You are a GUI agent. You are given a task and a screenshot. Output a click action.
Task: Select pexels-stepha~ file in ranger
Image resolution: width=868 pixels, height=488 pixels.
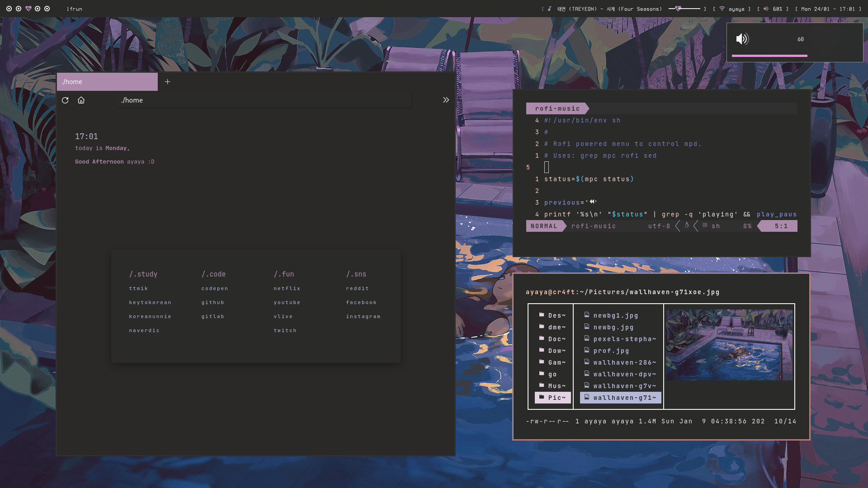[620, 339]
